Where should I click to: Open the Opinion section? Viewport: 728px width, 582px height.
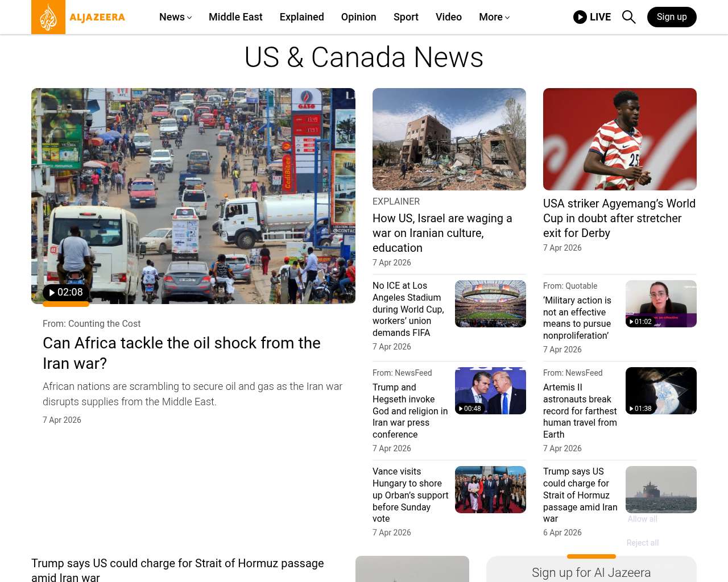pyautogui.click(x=359, y=17)
